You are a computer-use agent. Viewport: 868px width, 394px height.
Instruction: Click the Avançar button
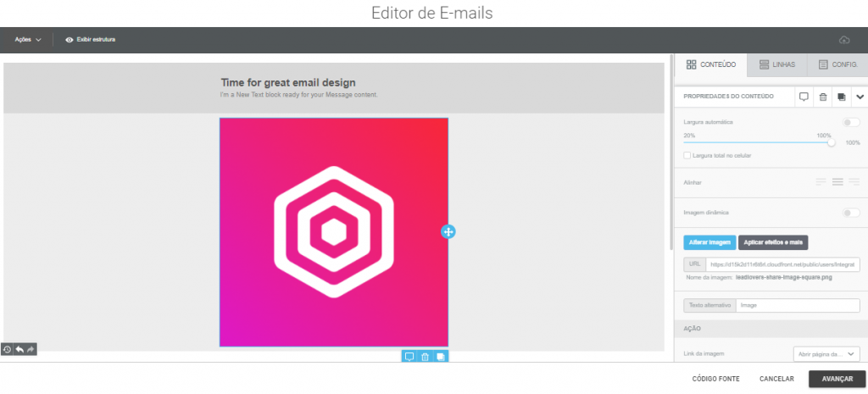click(x=837, y=379)
